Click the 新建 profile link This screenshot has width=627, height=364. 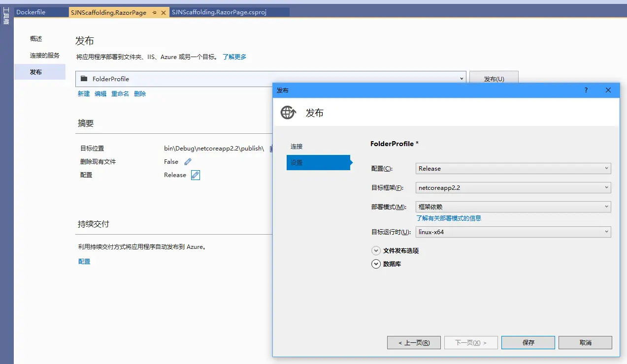pyautogui.click(x=84, y=93)
